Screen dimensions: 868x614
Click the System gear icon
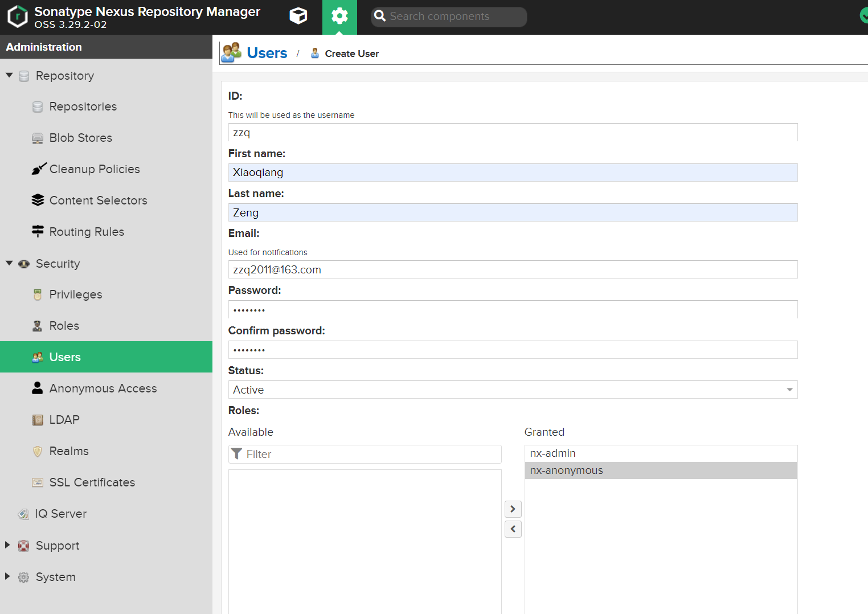pos(23,577)
